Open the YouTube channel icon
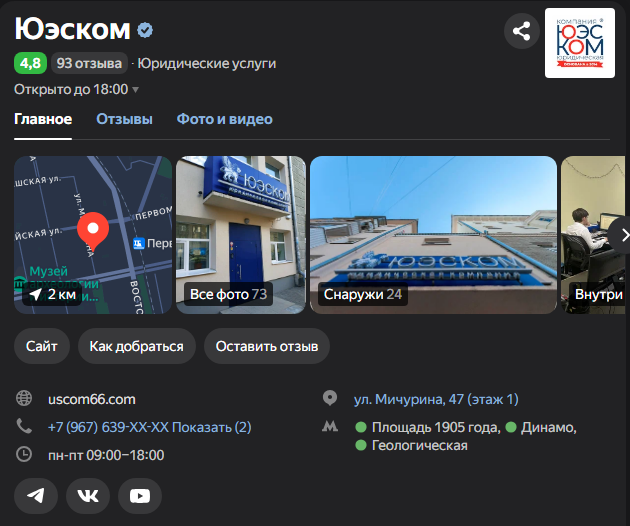The width and height of the screenshot is (630, 526). click(x=140, y=495)
